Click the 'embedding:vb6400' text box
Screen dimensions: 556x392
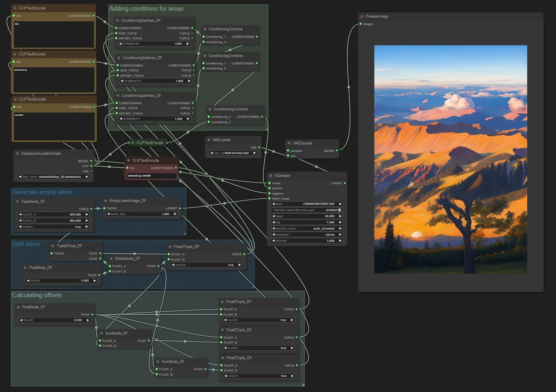coord(152,176)
